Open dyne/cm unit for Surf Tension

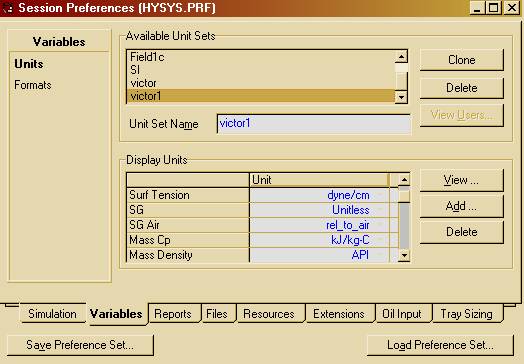319,195
